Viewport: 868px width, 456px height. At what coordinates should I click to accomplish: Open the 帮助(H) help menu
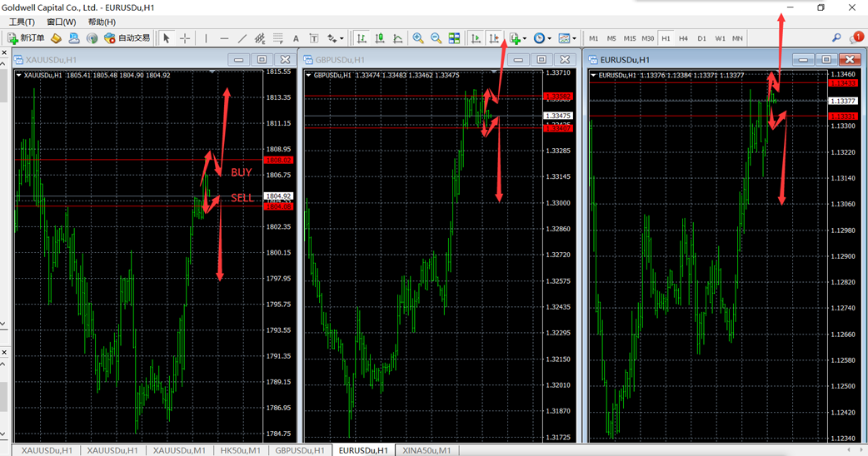click(x=102, y=22)
